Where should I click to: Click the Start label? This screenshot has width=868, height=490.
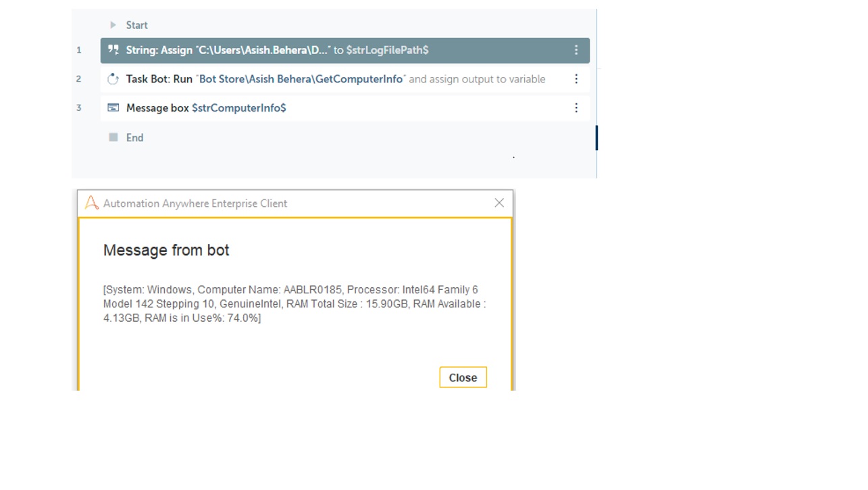(136, 25)
